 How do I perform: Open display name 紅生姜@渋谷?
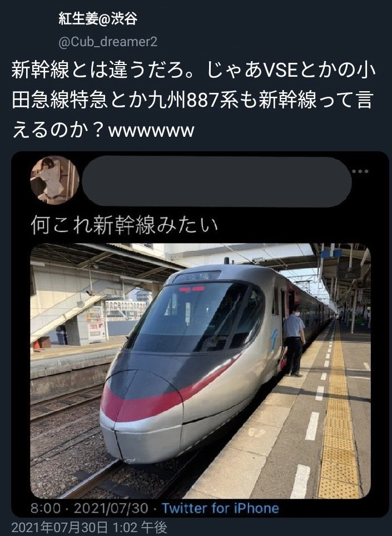(x=98, y=18)
